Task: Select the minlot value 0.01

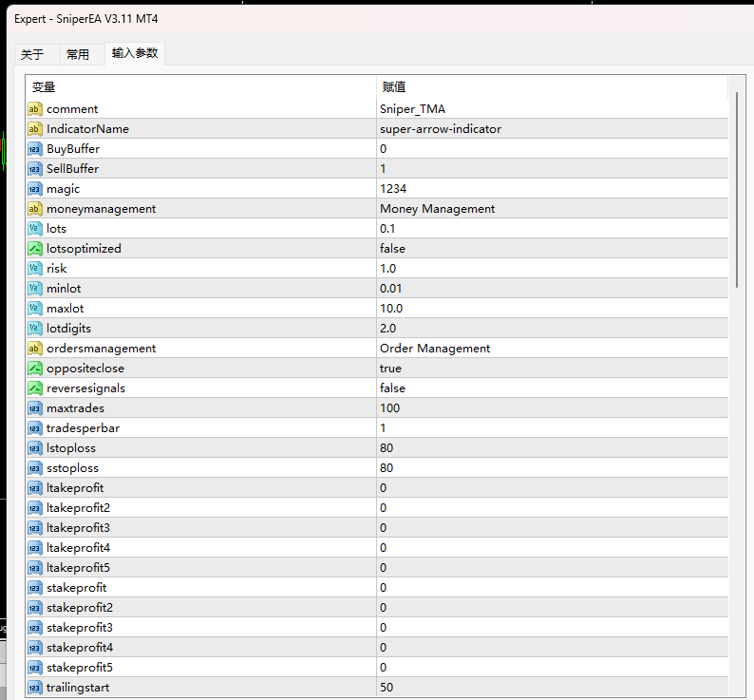Action: pyautogui.click(x=552, y=289)
